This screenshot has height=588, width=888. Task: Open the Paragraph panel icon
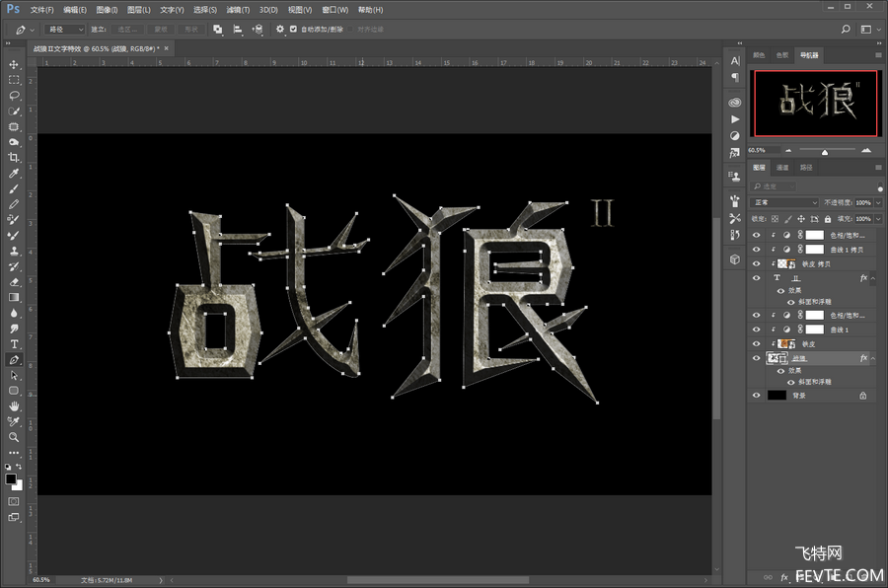click(x=735, y=77)
